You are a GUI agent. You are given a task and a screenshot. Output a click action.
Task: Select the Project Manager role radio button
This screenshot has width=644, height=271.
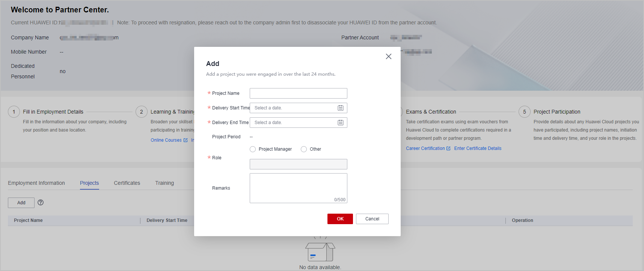click(253, 149)
